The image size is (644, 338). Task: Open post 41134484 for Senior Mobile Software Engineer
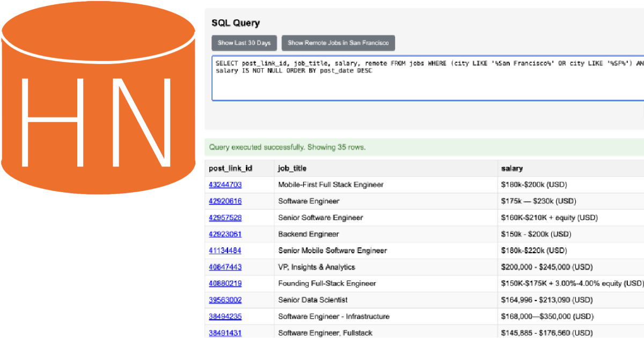coord(225,250)
